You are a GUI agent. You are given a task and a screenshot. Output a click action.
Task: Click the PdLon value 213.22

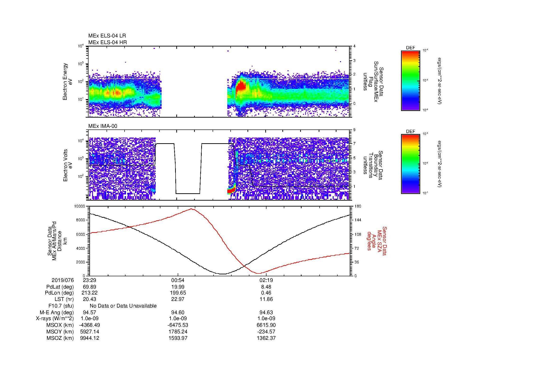click(x=89, y=293)
